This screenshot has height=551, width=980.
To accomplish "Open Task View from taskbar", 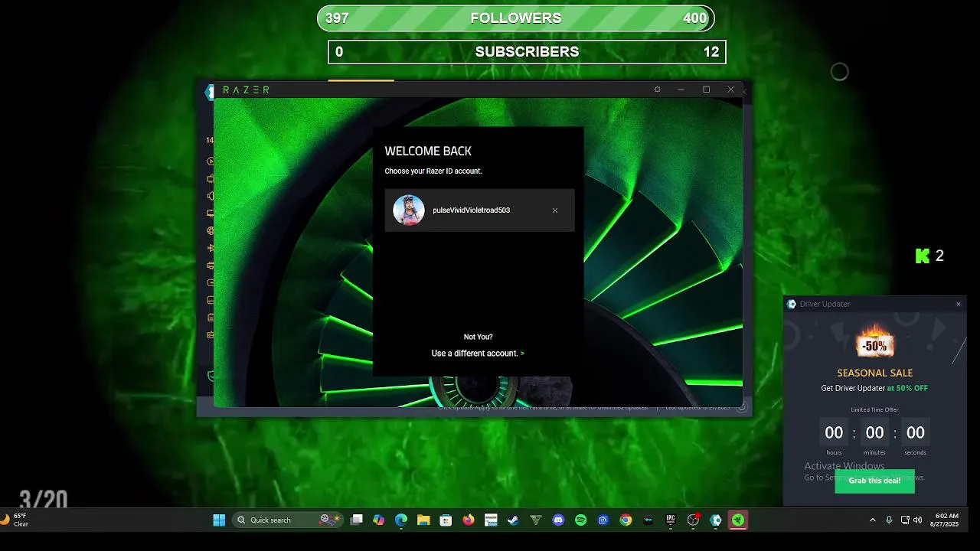I will [356, 520].
